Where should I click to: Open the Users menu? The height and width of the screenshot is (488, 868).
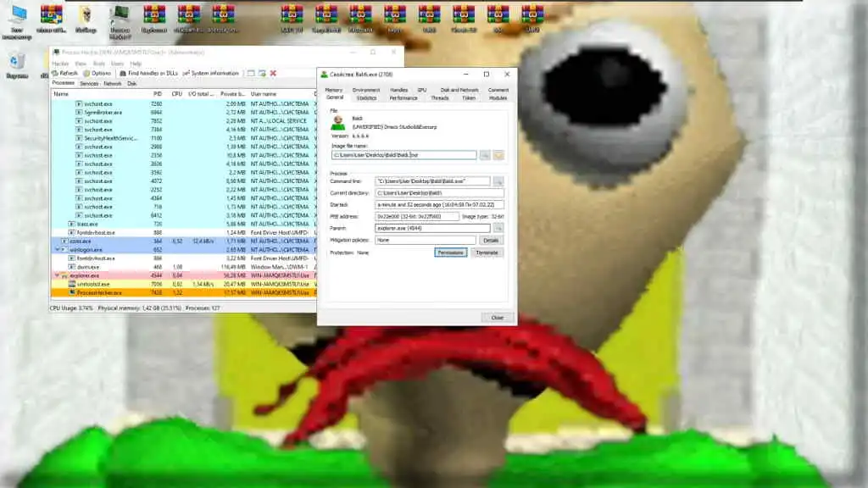pos(117,64)
